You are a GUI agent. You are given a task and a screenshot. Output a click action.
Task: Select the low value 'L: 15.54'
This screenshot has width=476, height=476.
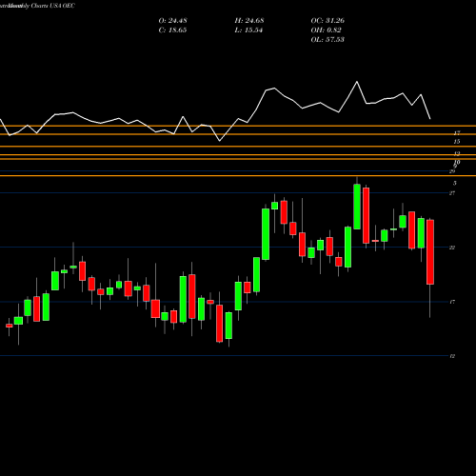pos(248,30)
